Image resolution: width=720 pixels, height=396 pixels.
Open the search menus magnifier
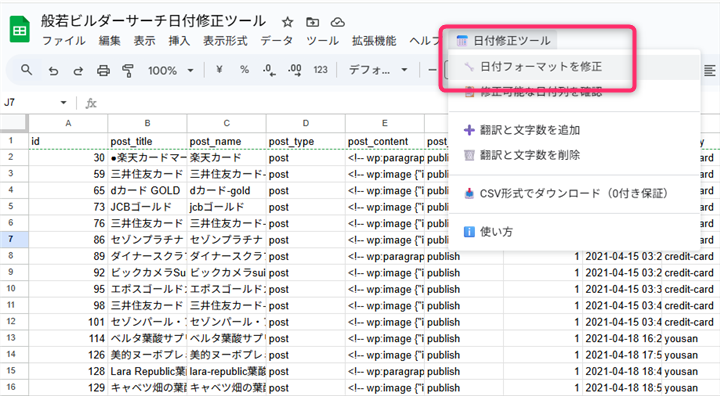pos(27,70)
